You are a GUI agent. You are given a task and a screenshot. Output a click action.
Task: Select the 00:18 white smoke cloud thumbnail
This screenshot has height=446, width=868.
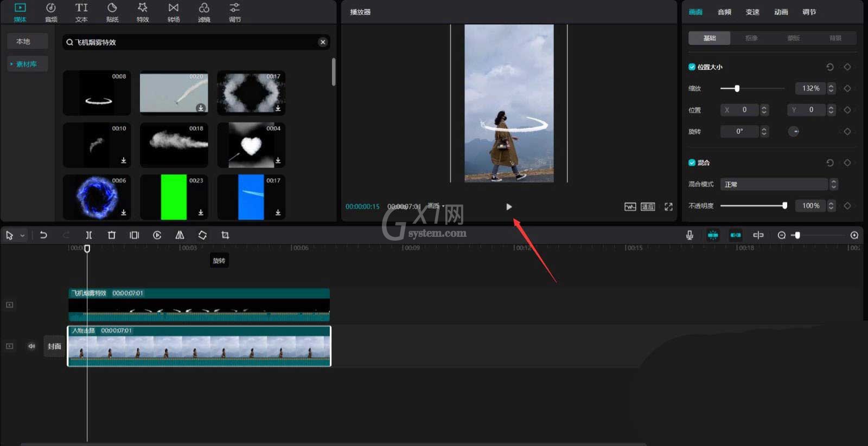174,145
